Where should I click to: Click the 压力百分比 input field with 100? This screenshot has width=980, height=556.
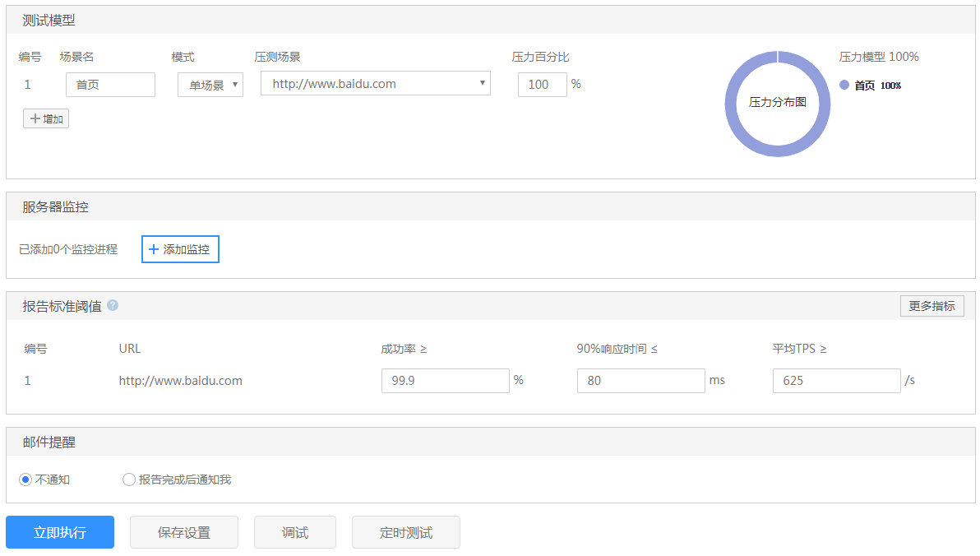coord(543,85)
